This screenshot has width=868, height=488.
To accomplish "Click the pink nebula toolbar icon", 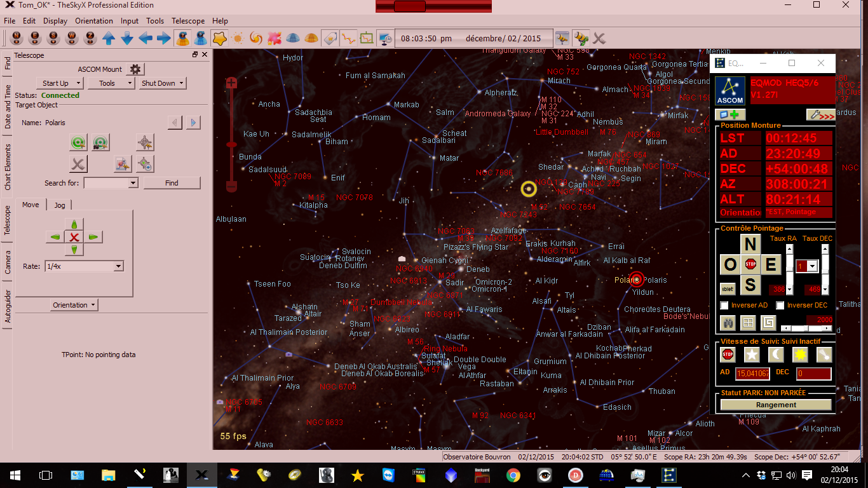I will (x=275, y=38).
